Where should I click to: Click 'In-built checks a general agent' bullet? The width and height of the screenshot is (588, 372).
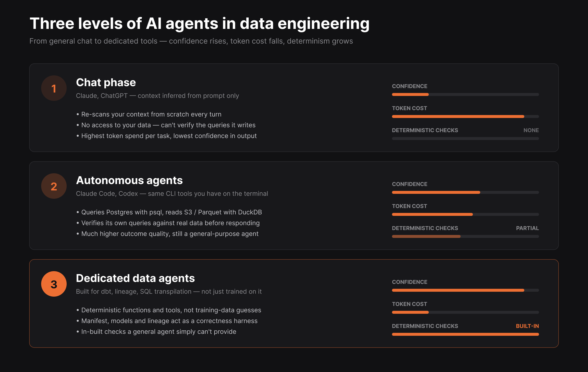point(156,332)
